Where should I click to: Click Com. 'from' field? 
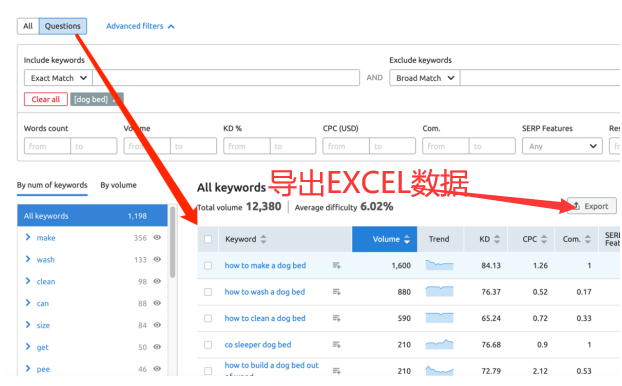tap(445, 146)
